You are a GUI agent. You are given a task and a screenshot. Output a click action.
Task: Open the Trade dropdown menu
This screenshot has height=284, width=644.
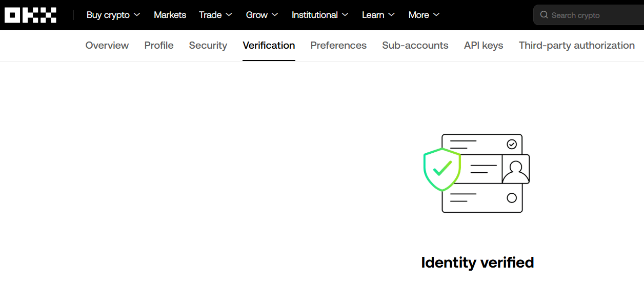pyautogui.click(x=215, y=15)
